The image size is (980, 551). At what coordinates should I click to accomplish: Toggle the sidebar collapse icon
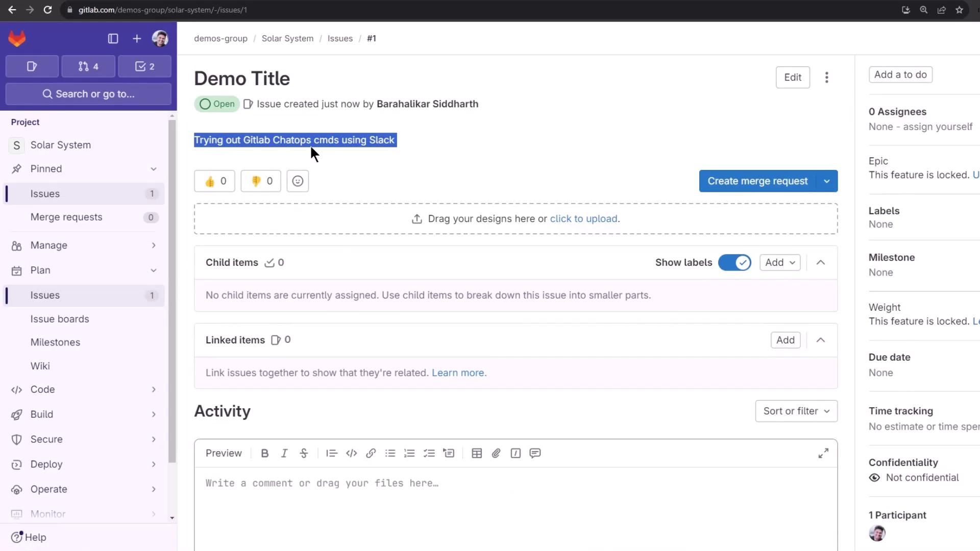click(x=113, y=39)
